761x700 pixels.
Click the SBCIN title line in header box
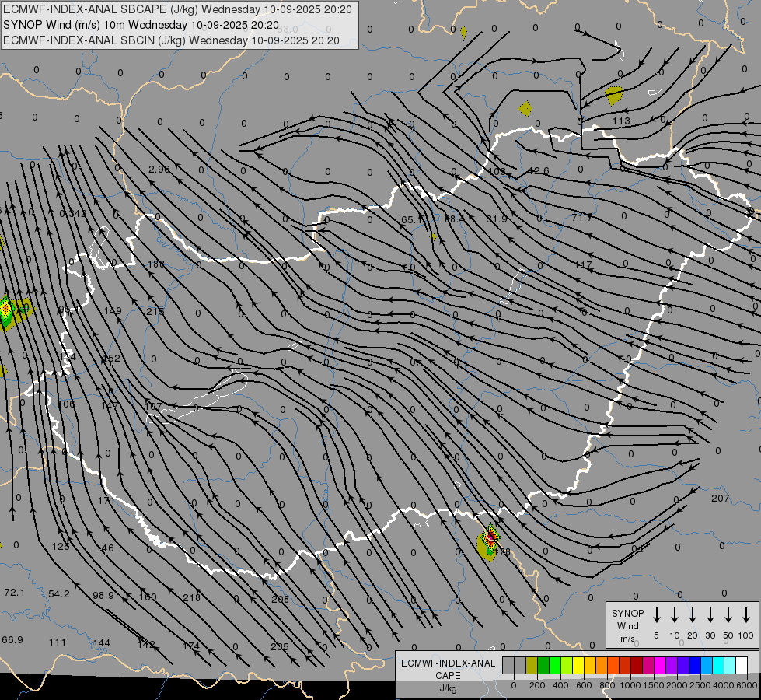171,40
